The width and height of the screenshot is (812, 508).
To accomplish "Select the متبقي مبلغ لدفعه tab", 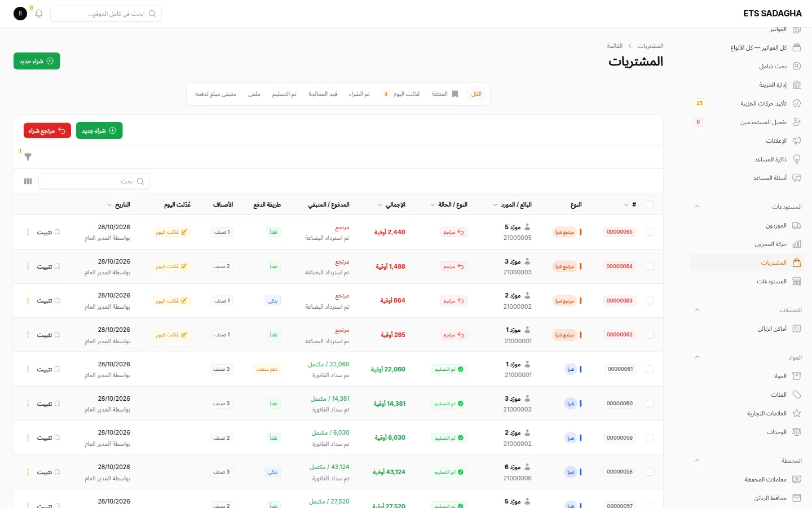I will [x=215, y=94].
